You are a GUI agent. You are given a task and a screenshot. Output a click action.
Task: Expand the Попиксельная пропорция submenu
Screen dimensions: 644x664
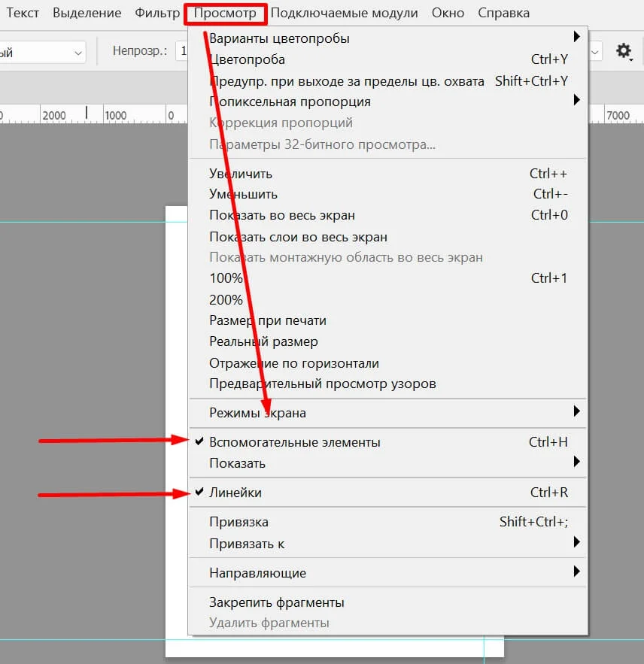(290, 102)
